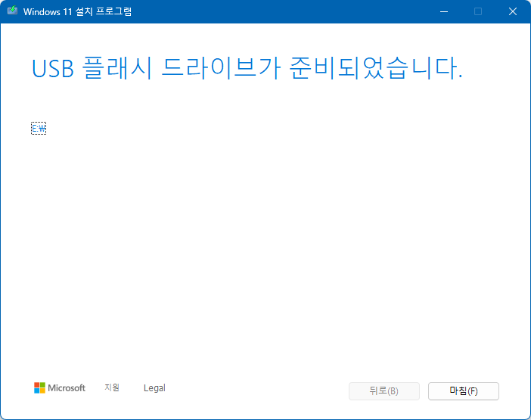Click the 'Windows 11 설치 프로그램' title text
This screenshot has height=420, width=531.
(x=77, y=11)
